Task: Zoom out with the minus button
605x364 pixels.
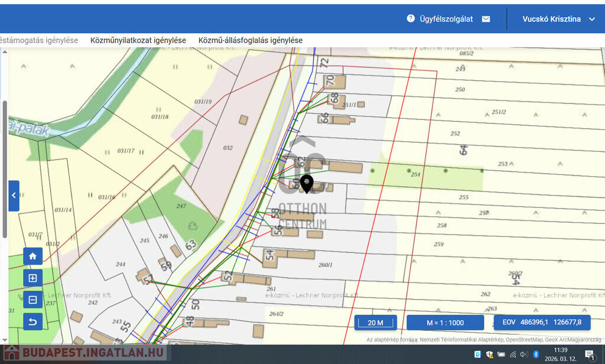Action: [32, 300]
